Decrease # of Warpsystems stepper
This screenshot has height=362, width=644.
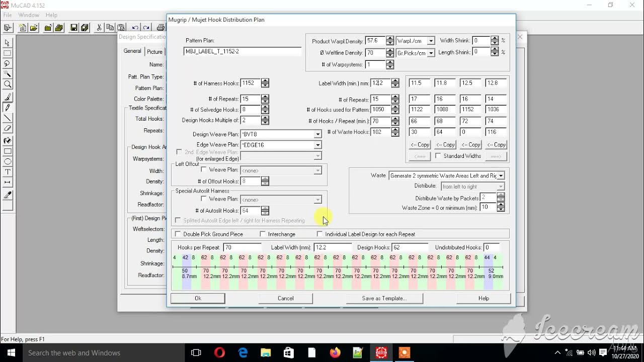click(390, 67)
